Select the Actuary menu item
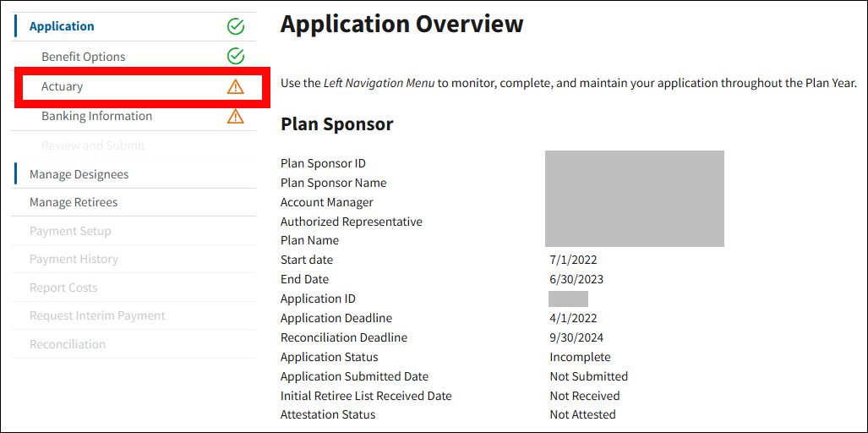The height and width of the screenshot is (433, 868). 63,86
